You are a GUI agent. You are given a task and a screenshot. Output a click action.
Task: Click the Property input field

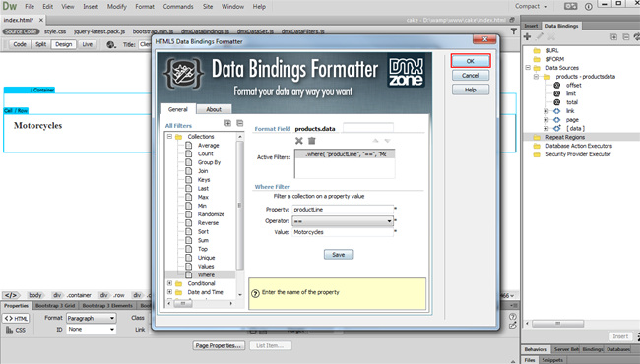tap(343, 210)
